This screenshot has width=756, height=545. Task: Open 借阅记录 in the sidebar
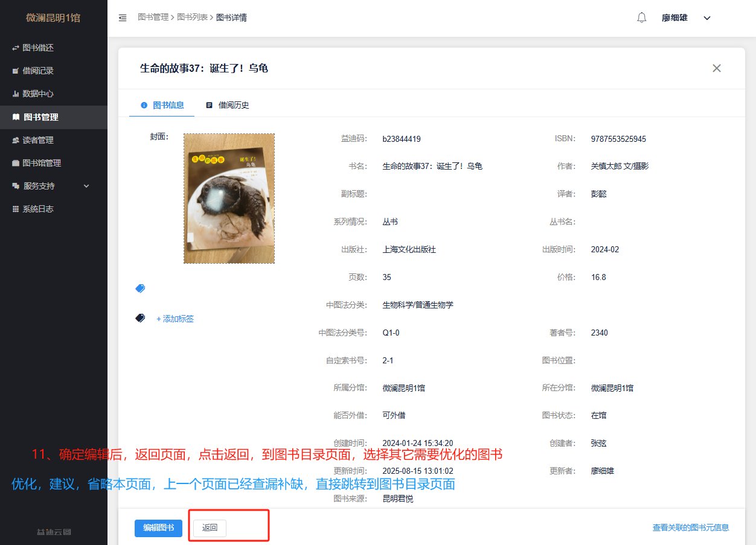point(37,71)
